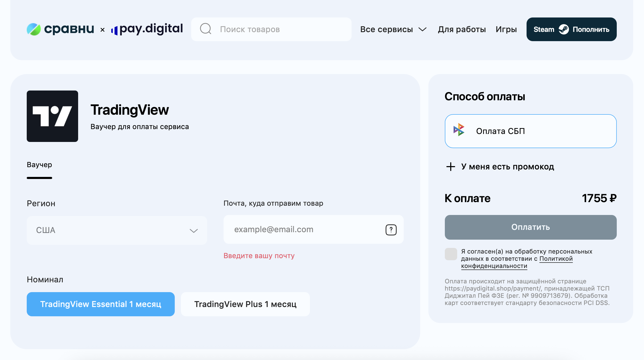Expand the Все сервисы menu
This screenshot has width=644, height=360.
[393, 29]
